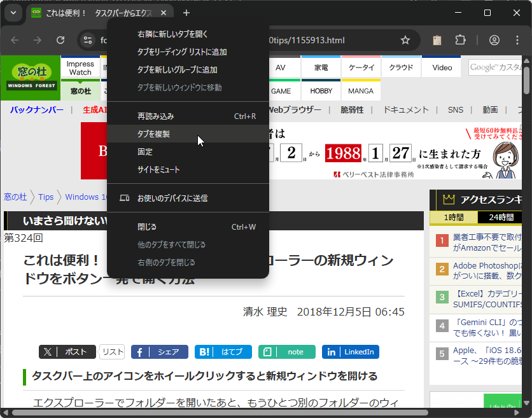Select タブを複製 to duplicate the tab
The image size is (532, 418).
pos(161,134)
